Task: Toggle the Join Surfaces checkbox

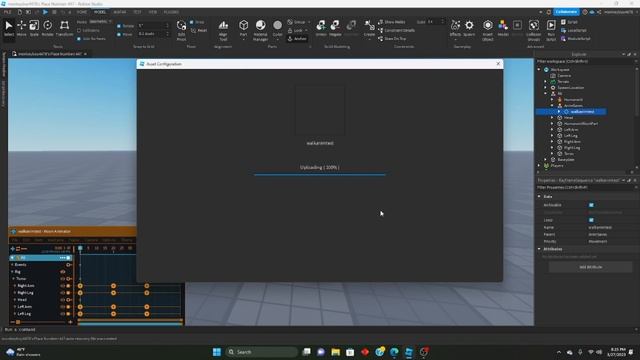Action: 79,38
